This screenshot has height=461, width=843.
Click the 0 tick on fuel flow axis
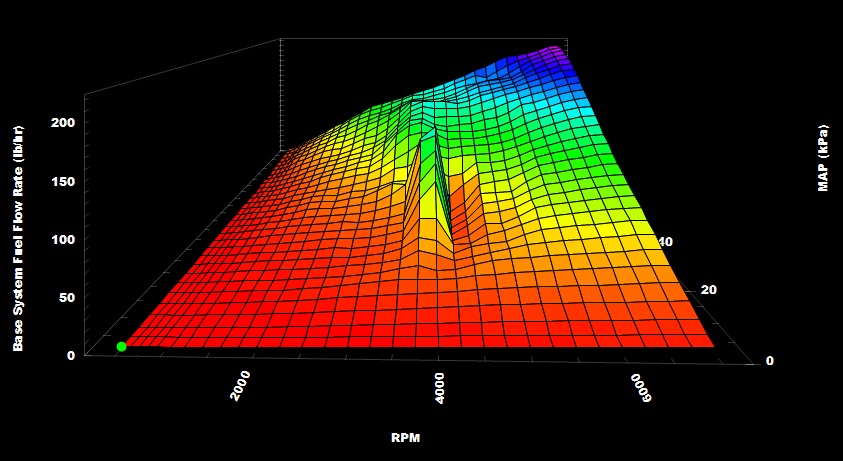pos(70,355)
